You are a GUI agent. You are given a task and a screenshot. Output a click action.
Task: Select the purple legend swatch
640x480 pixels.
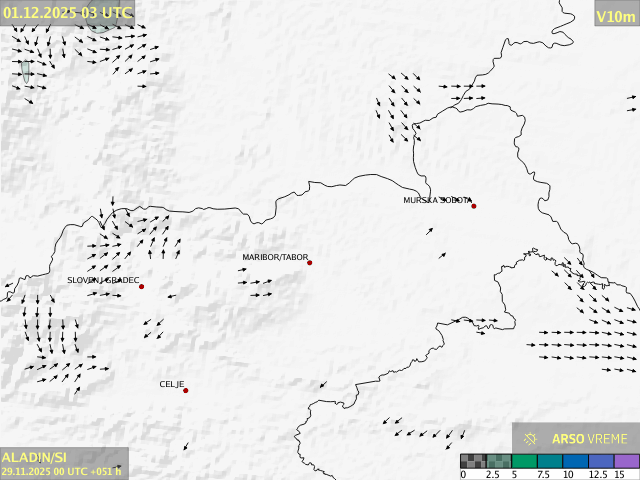[626, 461]
